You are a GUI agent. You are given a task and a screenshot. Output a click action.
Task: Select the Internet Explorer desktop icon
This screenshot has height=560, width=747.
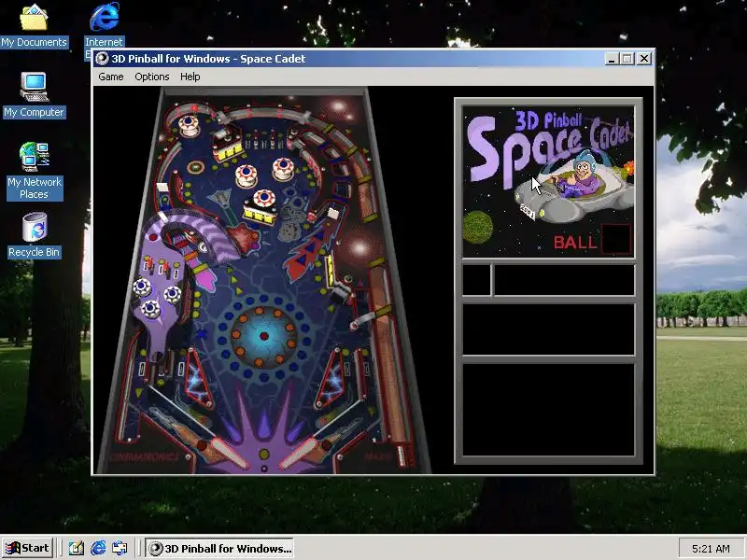105,24
